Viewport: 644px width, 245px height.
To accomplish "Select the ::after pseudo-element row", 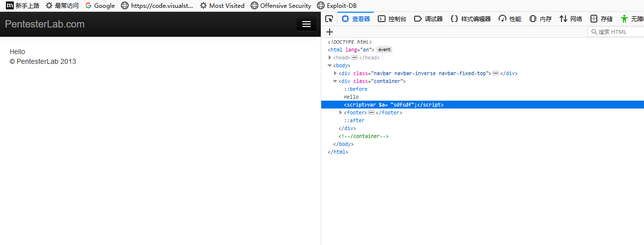I will pyautogui.click(x=354, y=120).
